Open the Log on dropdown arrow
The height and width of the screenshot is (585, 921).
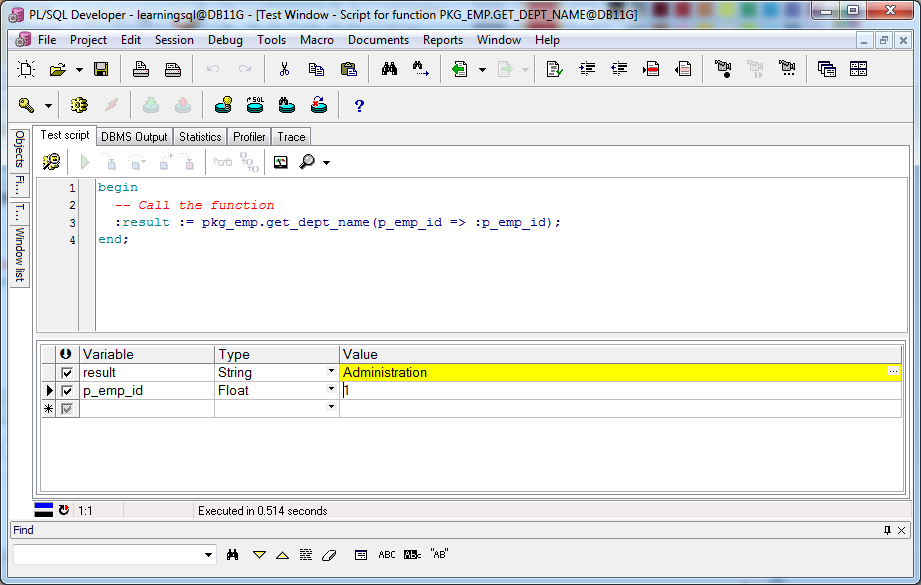pos(49,106)
